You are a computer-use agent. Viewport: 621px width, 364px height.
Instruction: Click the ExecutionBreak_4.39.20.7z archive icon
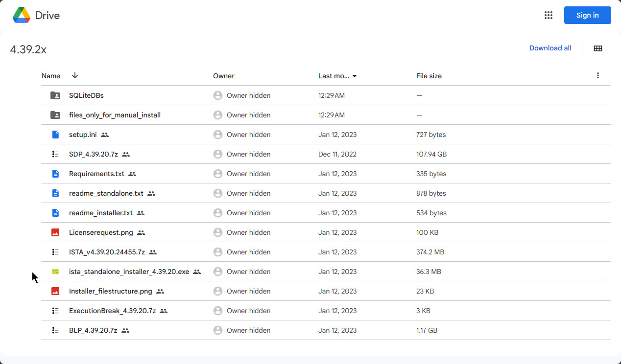55,311
